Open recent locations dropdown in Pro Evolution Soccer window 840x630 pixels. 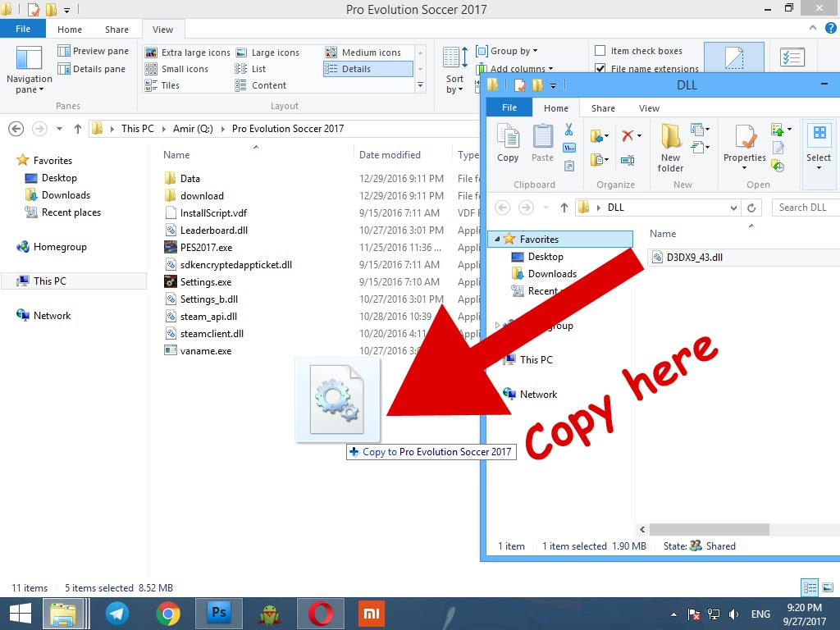pos(59,129)
